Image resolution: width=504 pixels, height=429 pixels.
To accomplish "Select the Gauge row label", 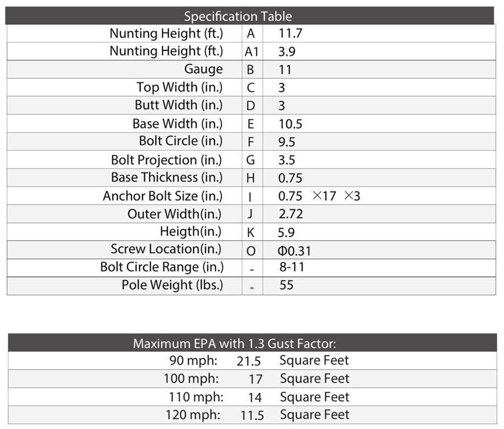I will 203,69.
